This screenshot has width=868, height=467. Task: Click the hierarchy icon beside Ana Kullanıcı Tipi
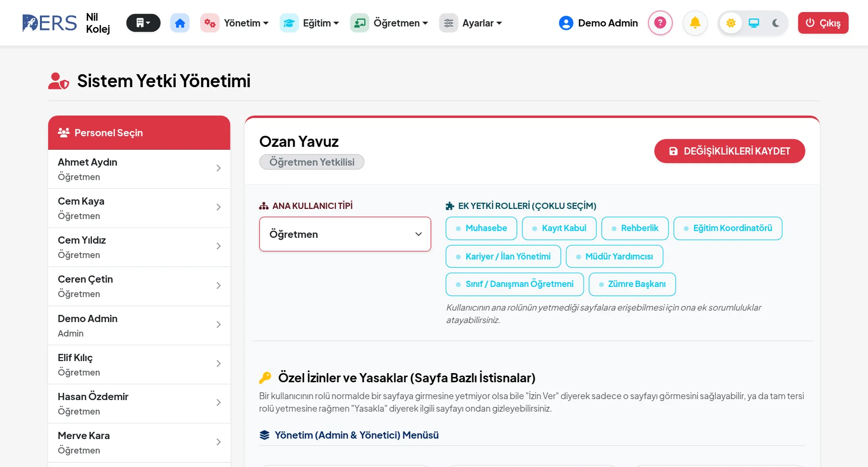click(x=264, y=206)
